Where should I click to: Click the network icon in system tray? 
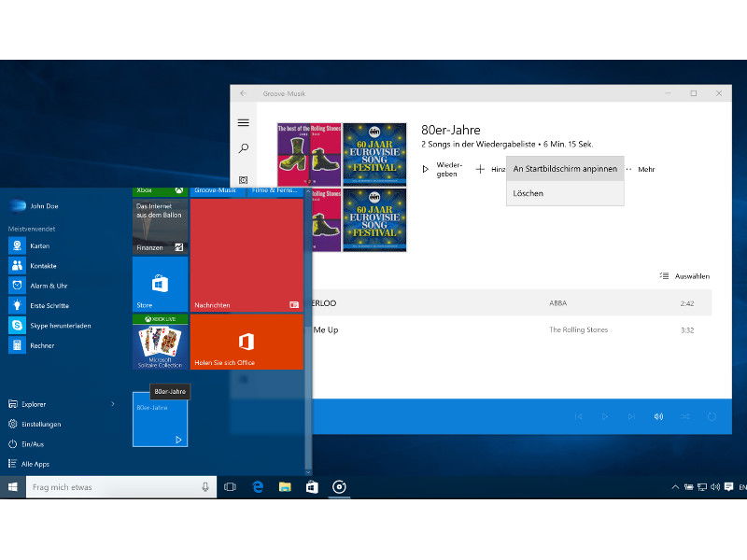[x=701, y=486]
